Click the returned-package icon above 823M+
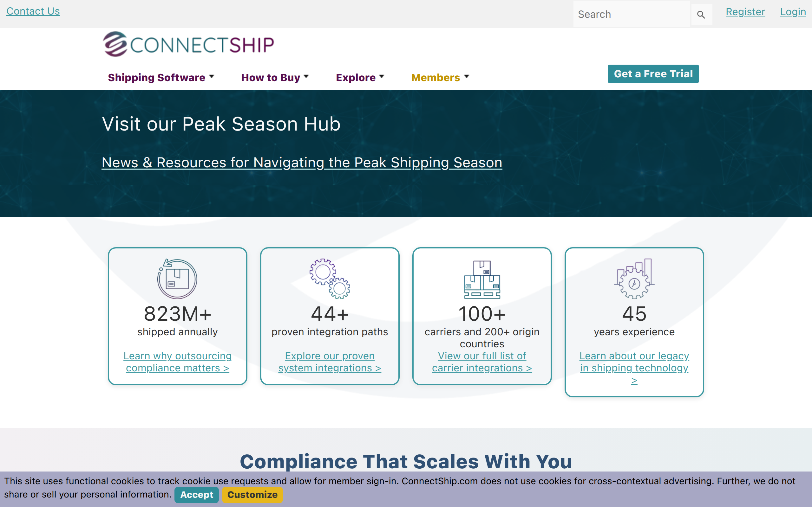This screenshot has height=507, width=812. pos(177,279)
